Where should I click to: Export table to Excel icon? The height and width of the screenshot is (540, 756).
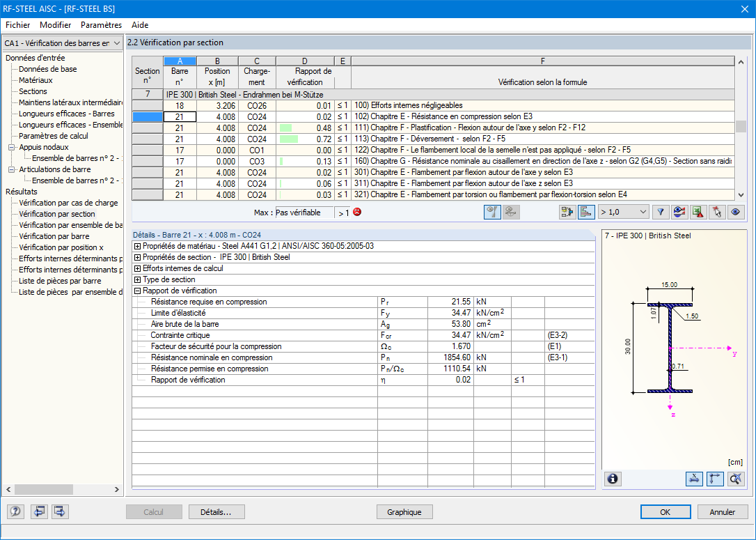tap(698, 212)
